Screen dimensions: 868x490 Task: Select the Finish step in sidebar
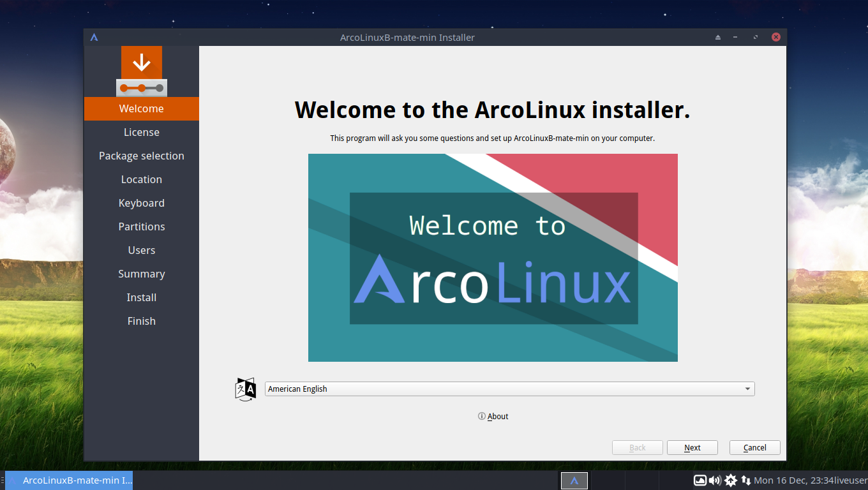pyautogui.click(x=142, y=321)
